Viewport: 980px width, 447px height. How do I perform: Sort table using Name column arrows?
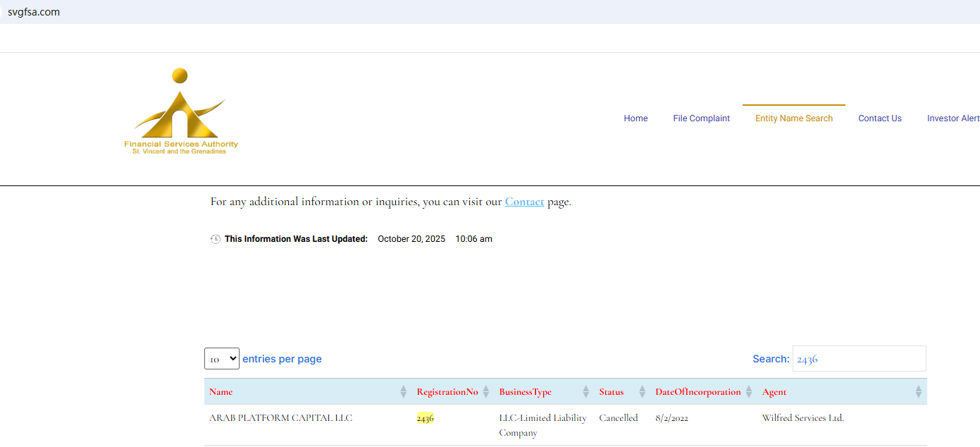pyautogui.click(x=404, y=391)
